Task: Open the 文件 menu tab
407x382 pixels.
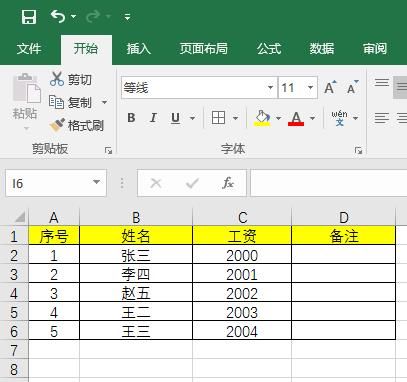Action: point(29,49)
